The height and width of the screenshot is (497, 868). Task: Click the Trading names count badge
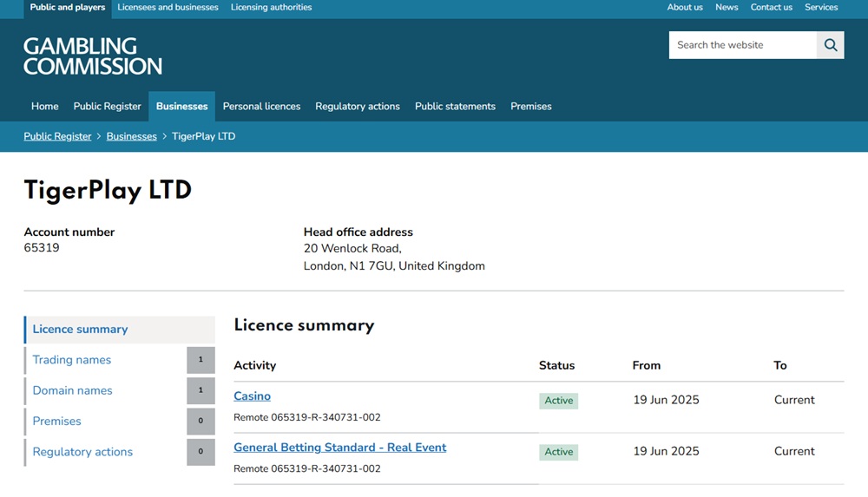(201, 360)
